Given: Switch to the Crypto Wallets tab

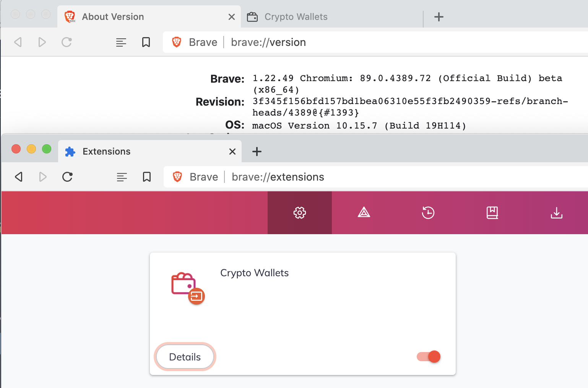Looking at the screenshot, I should point(296,16).
